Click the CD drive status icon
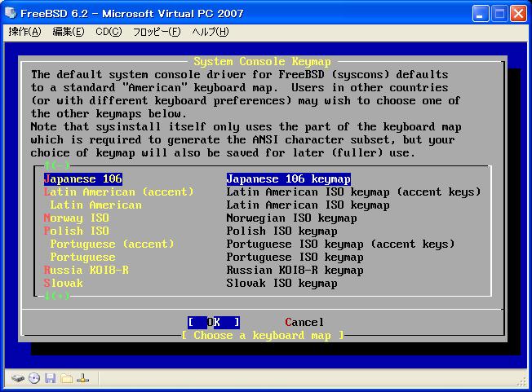Viewport: 532px width, 392px height. 34,378
